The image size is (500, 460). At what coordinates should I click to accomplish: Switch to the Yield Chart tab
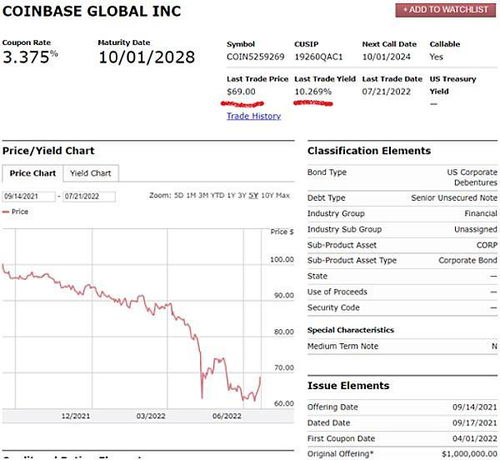coord(90,173)
